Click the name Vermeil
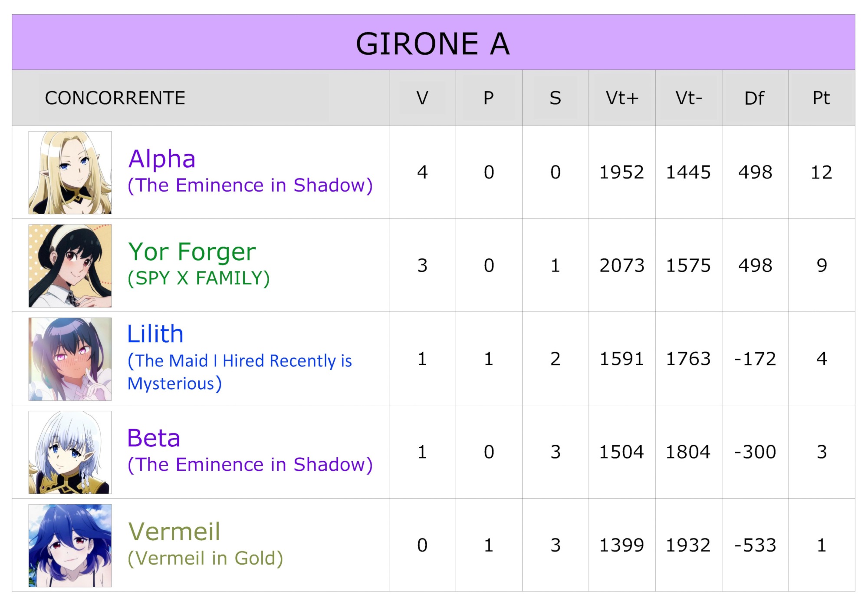This screenshot has width=868, height=608. (x=174, y=531)
